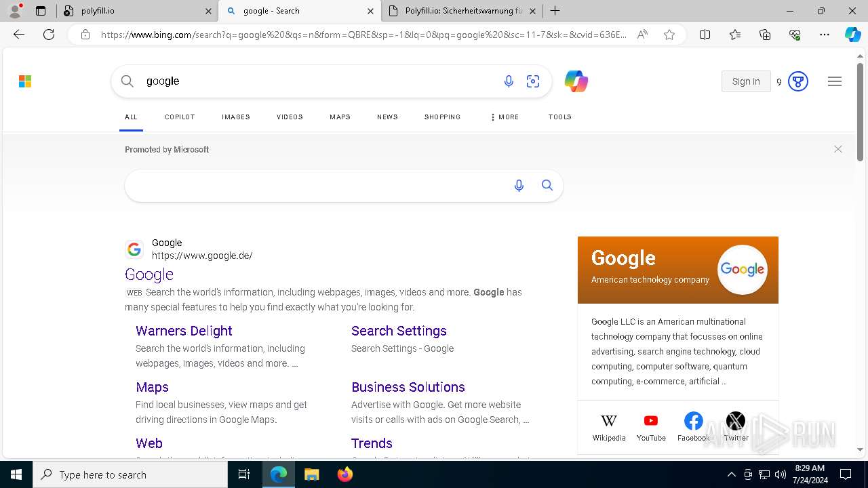Open the Maps sublink
Image resolution: width=868 pixels, height=488 pixels.
[152, 387]
